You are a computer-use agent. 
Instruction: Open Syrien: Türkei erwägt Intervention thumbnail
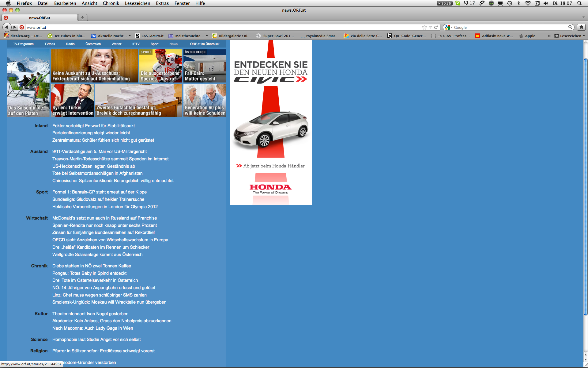click(x=73, y=100)
